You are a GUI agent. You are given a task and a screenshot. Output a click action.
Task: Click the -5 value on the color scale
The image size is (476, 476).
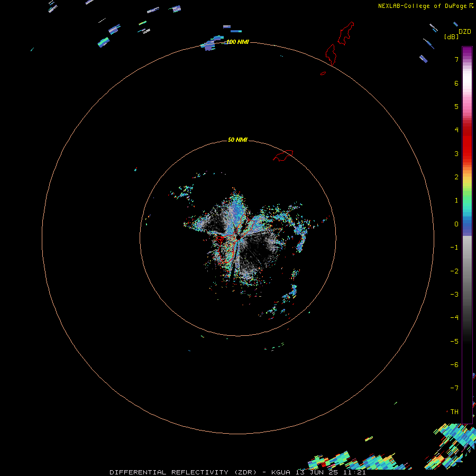pyautogui.click(x=454, y=342)
